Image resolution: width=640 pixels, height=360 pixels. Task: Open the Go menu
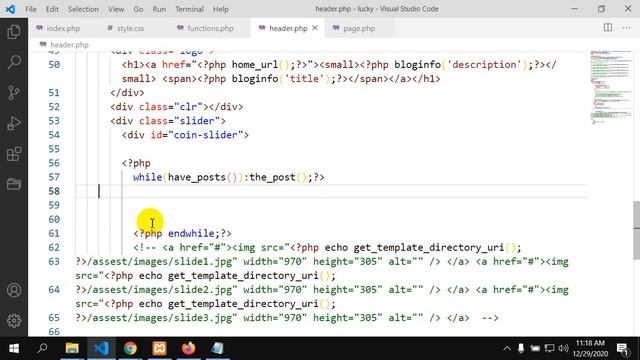tap(138, 9)
